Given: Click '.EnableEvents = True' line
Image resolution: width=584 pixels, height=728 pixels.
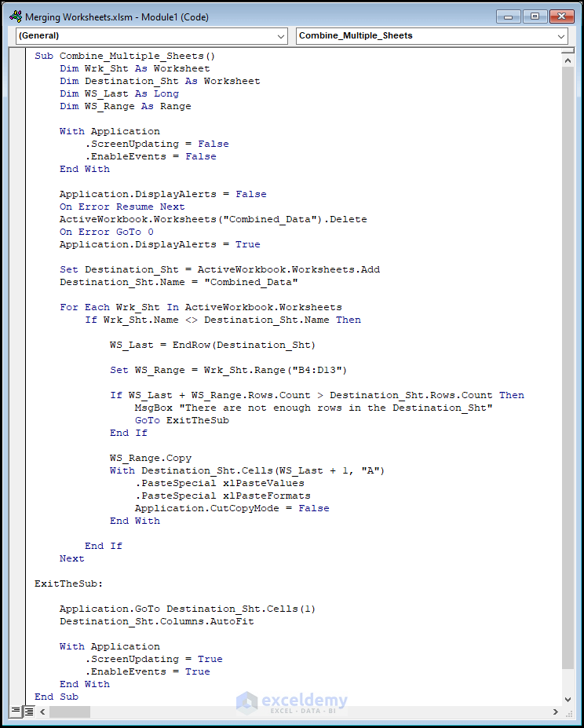Looking at the screenshot, I should (148, 671).
